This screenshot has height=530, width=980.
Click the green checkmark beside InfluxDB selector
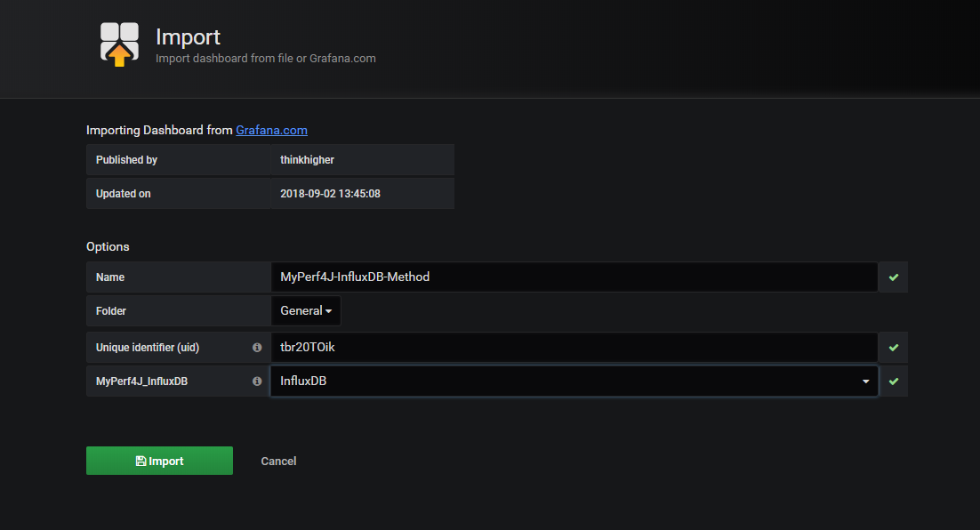[893, 381]
